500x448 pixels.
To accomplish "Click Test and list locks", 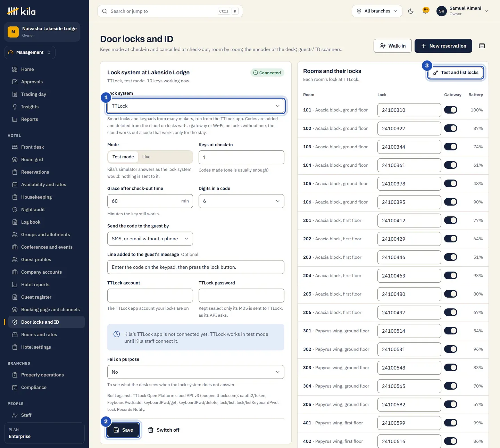I will point(456,73).
